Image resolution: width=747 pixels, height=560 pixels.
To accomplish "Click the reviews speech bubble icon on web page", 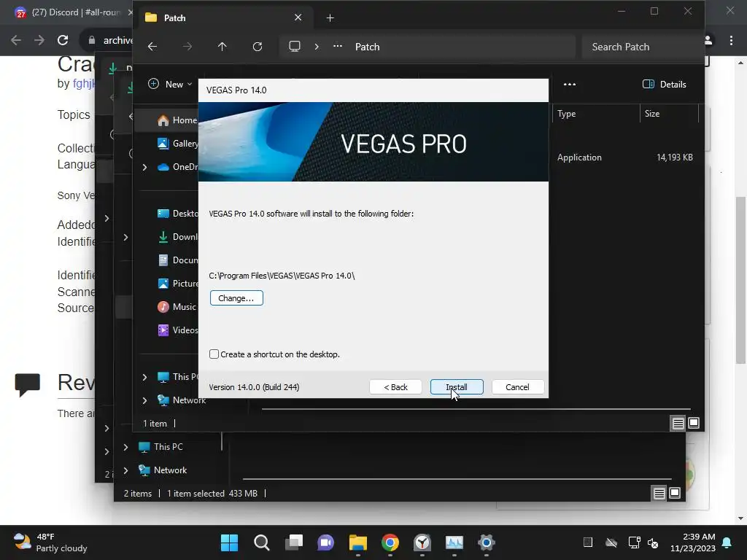I will [28, 385].
